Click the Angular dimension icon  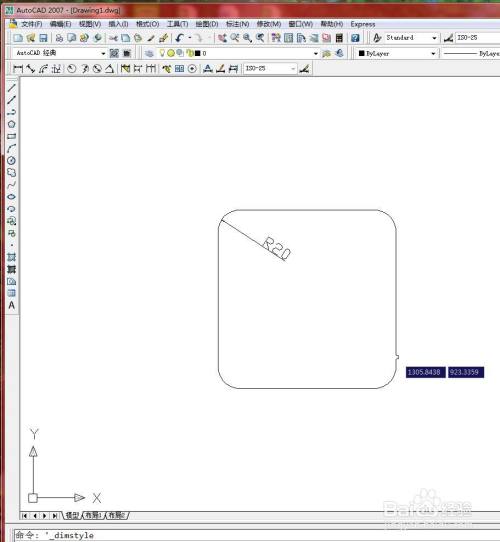(x=110, y=69)
